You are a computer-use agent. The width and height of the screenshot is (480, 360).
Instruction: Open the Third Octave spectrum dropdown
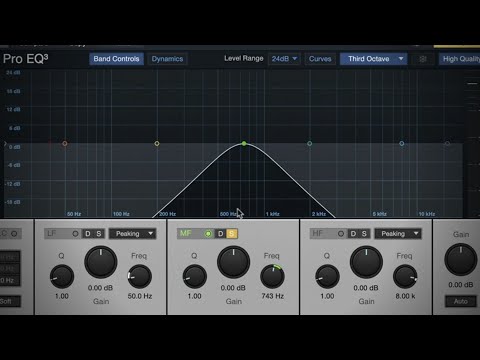click(x=374, y=59)
